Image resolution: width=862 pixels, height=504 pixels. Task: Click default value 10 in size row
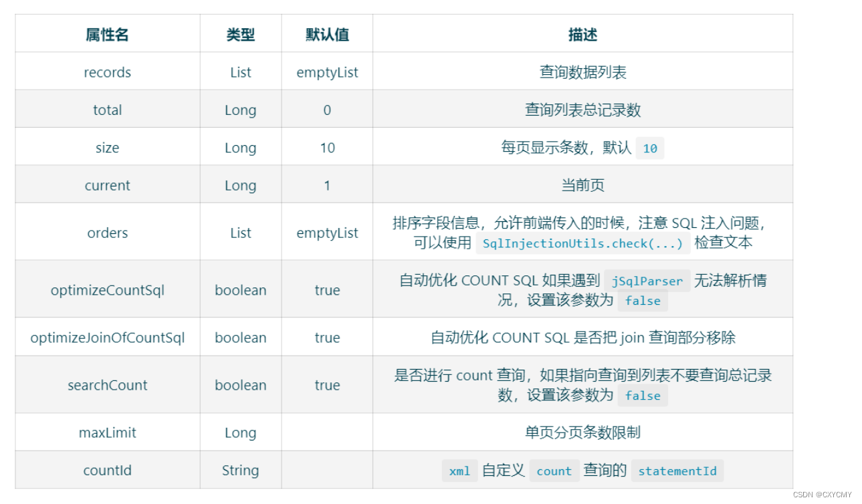click(x=327, y=148)
